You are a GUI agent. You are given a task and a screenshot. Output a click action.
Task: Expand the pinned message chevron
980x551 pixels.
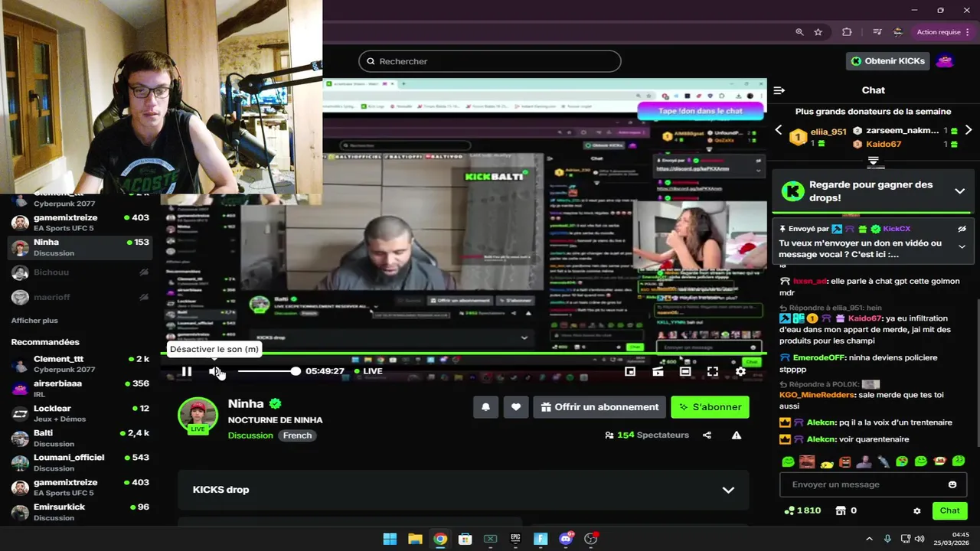coord(962,246)
